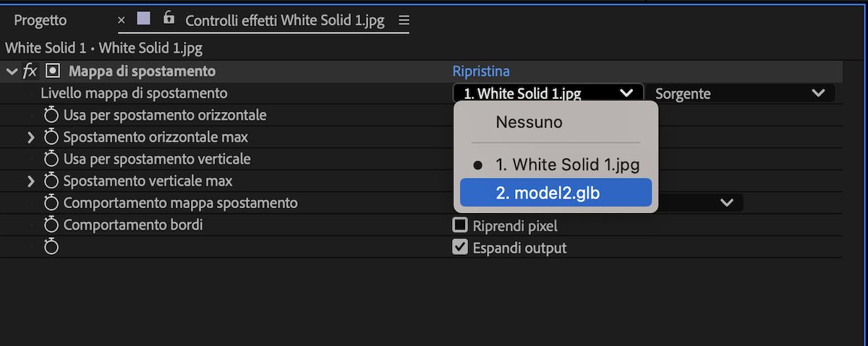Viewport: 868px width, 346px height.
Task: Open the Sorgente dropdown
Action: (741, 93)
